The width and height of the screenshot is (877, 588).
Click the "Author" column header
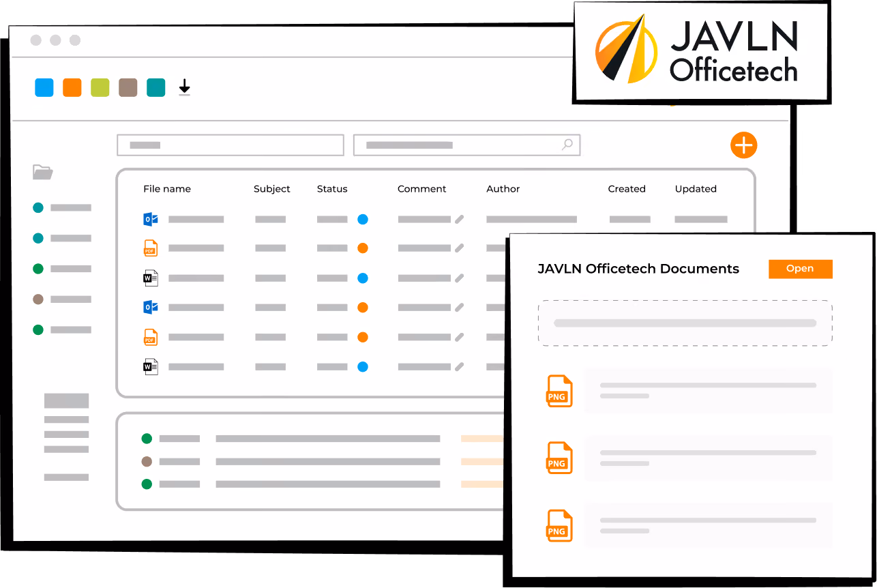503,189
